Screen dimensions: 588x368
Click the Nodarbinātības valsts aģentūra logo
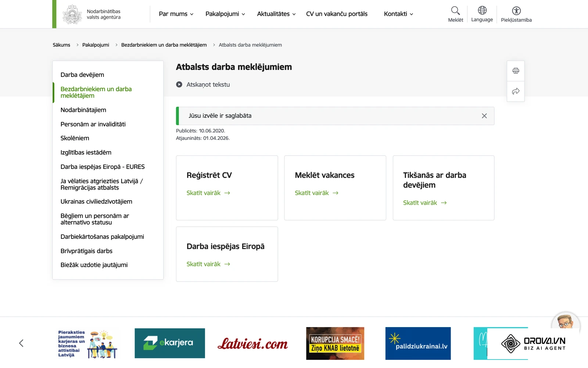point(92,14)
